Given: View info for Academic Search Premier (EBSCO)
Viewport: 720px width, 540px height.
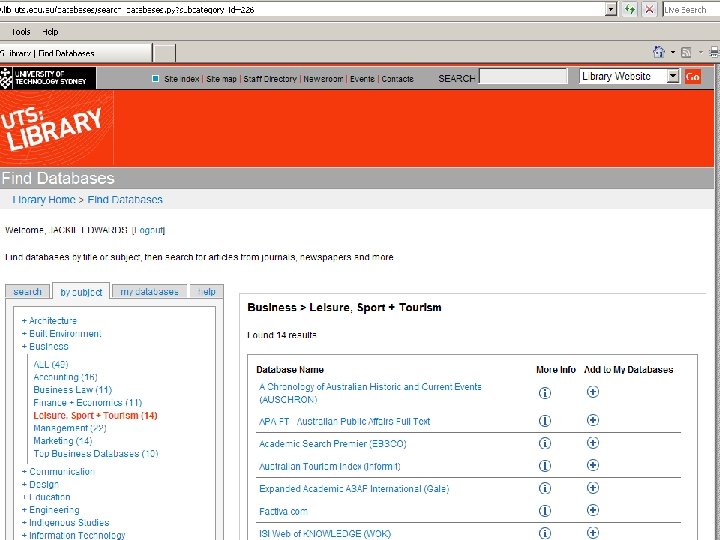Looking at the screenshot, I should click(545, 443).
